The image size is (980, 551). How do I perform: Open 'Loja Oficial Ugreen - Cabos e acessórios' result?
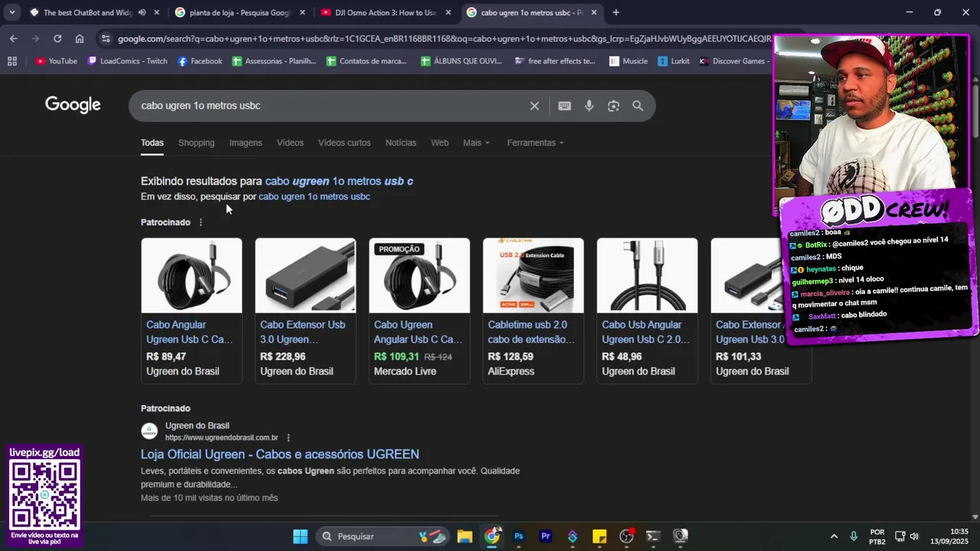tap(280, 454)
